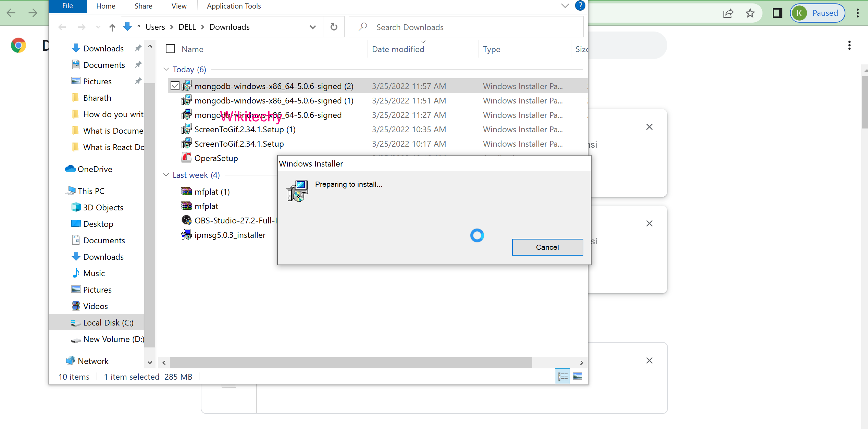The image size is (868, 429).
Task: Go back with the Explorer back arrow
Action: point(62,27)
